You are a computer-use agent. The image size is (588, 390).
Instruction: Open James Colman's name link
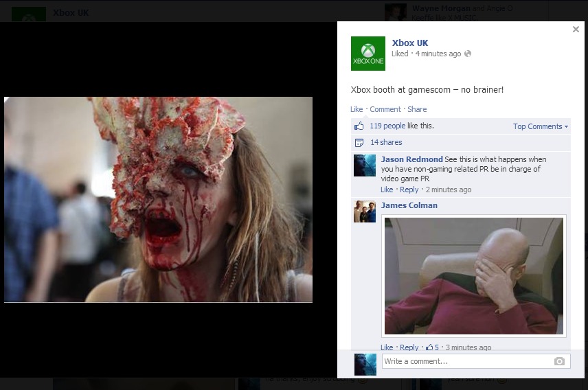click(x=409, y=205)
